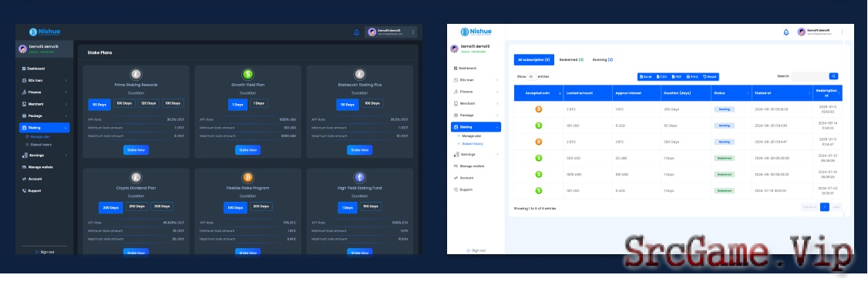Open the three-dot menu in dark header
Image resolution: width=868 pixels, height=285 pixels.
(413, 32)
